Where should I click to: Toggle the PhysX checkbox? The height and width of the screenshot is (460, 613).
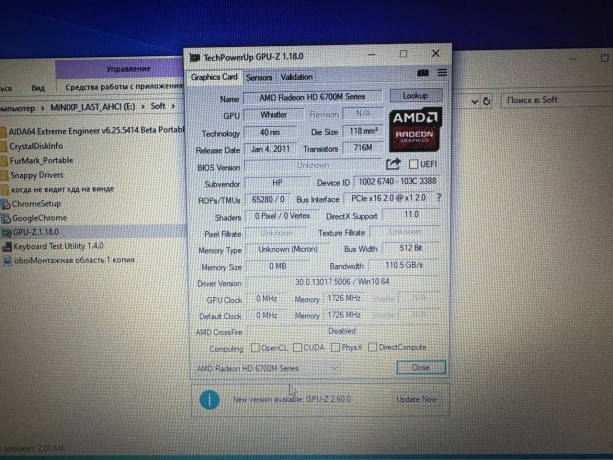point(335,347)
